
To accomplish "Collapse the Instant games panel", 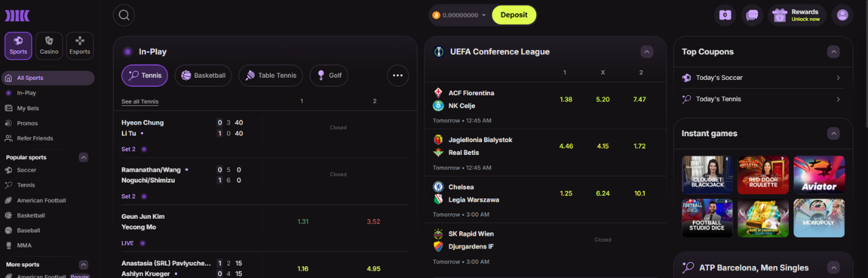I will pos(834,133).
